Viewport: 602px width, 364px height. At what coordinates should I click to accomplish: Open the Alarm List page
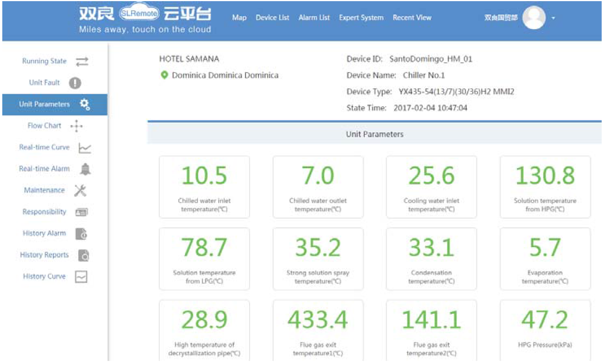pos(314,18)
